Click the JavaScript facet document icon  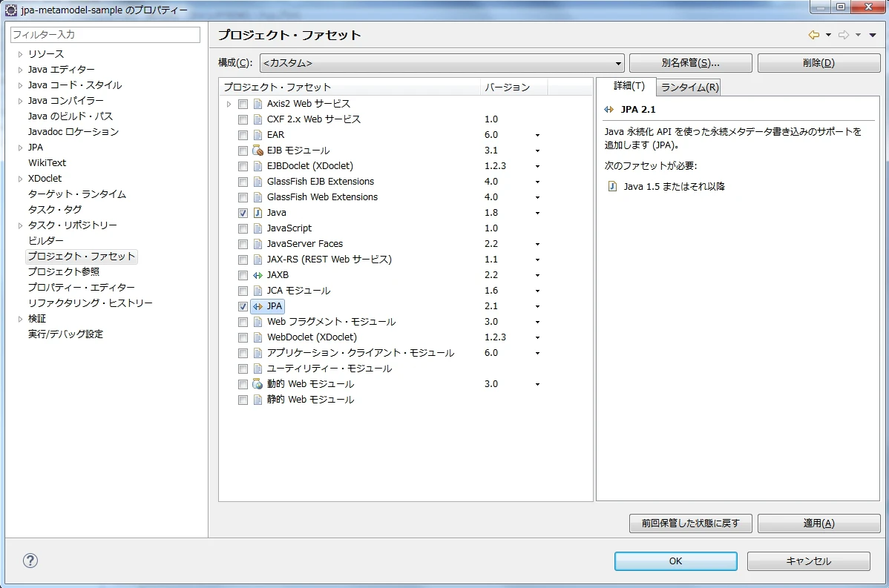click(x=258, y=228)
